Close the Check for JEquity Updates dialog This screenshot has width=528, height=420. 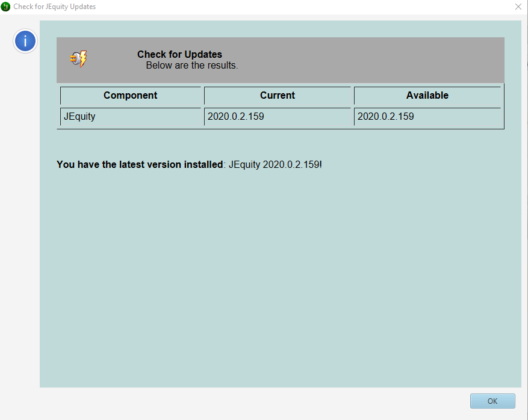coord(518,7)
